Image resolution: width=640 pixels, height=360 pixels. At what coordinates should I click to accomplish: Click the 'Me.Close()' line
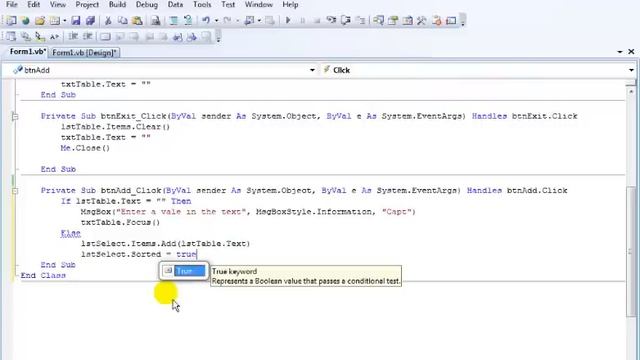[85, 148]
